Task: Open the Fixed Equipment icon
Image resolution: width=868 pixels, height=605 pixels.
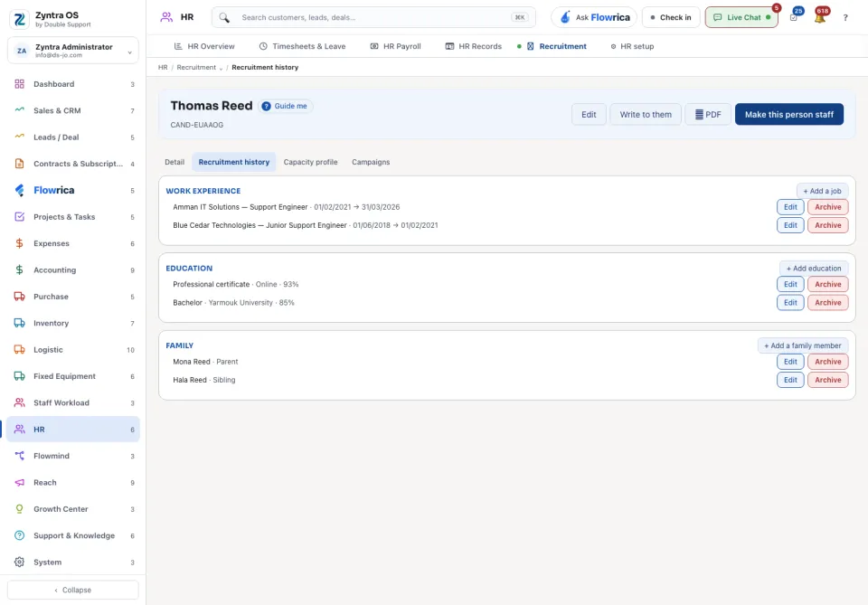Action: point(19,376)
